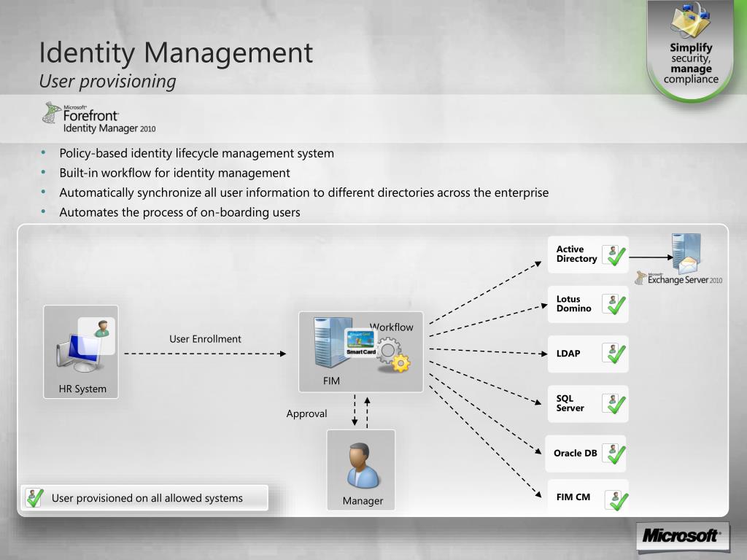Click 'Built-in workflow for identity management' bullet
Viewport: 747px width, 560px height.
click(x=174, y=173)
